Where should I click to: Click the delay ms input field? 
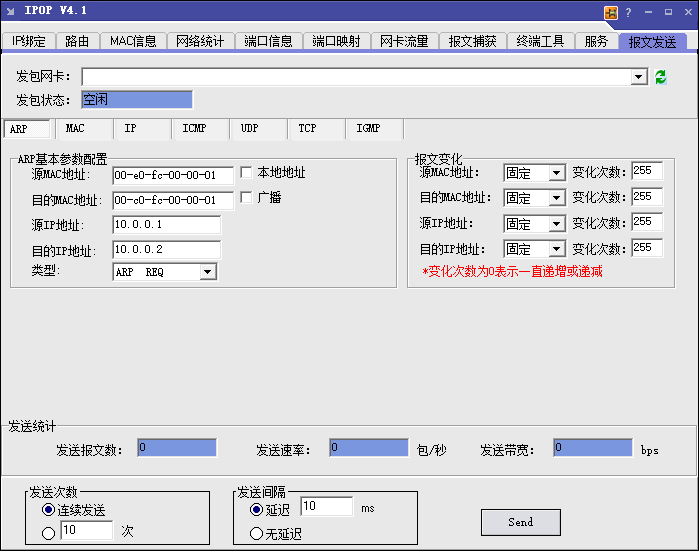(327, 506)
